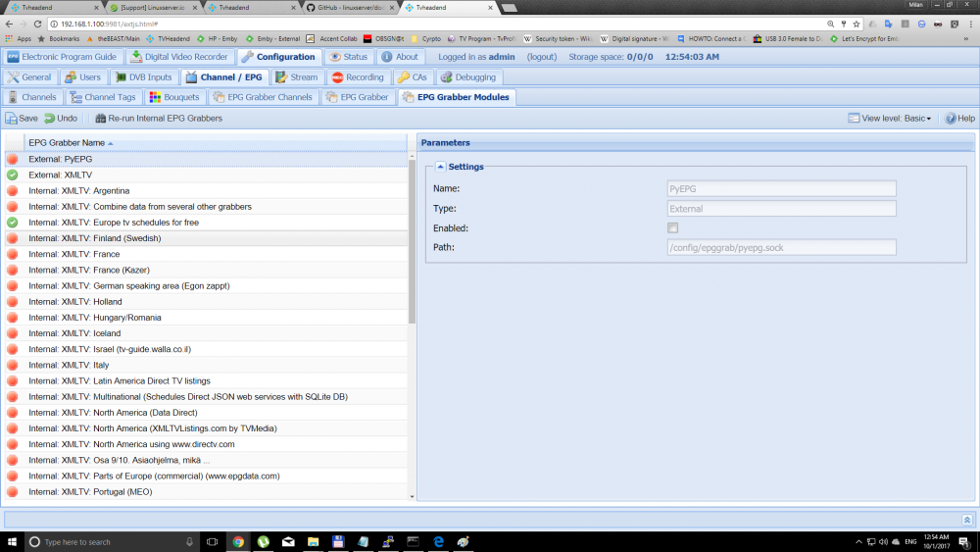Go back in the browser
This screenshot has height=552, width=980.
9,24
